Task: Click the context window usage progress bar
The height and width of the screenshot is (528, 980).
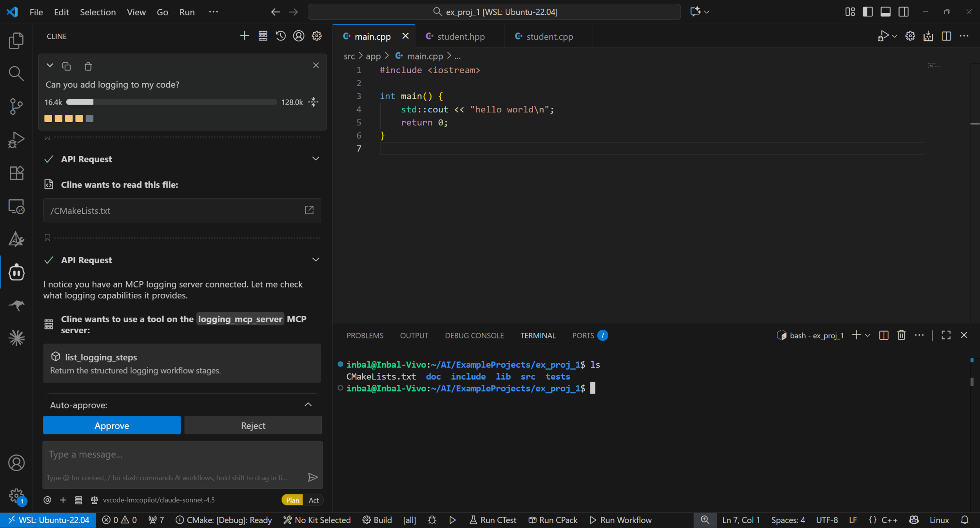Action: pos(171,102)
